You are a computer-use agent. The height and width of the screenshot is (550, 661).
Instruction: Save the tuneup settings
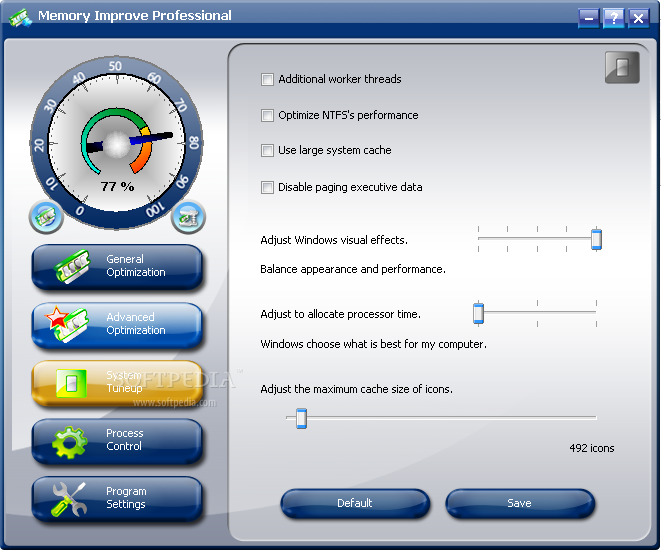520,503
